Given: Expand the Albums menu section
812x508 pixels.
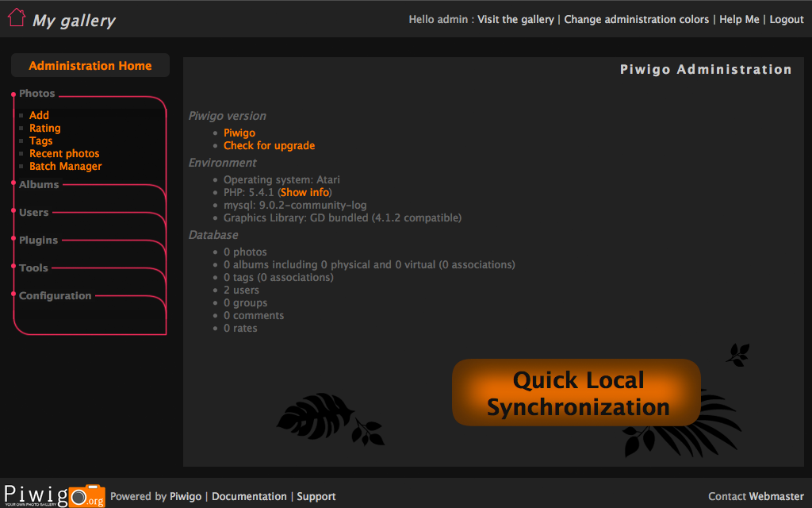Looking at the screenshot, I should pos(39,185).
